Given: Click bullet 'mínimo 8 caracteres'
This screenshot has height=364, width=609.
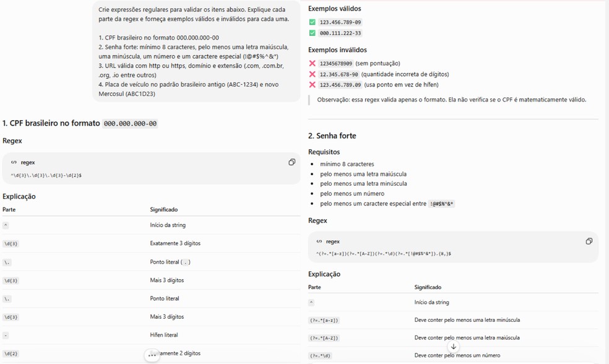Looking at the screenshot, I should pyautogui.click(x=347, y=164).
